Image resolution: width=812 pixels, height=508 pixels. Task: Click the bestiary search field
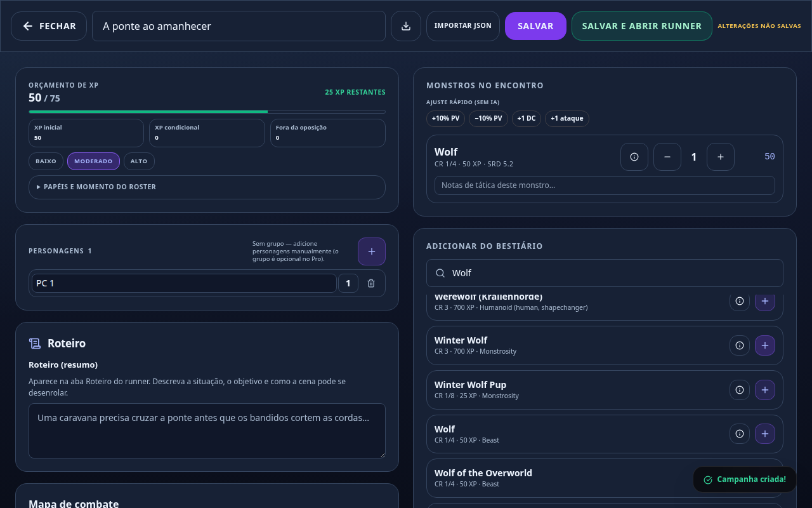pyautogui.click(x=605, y=273)
